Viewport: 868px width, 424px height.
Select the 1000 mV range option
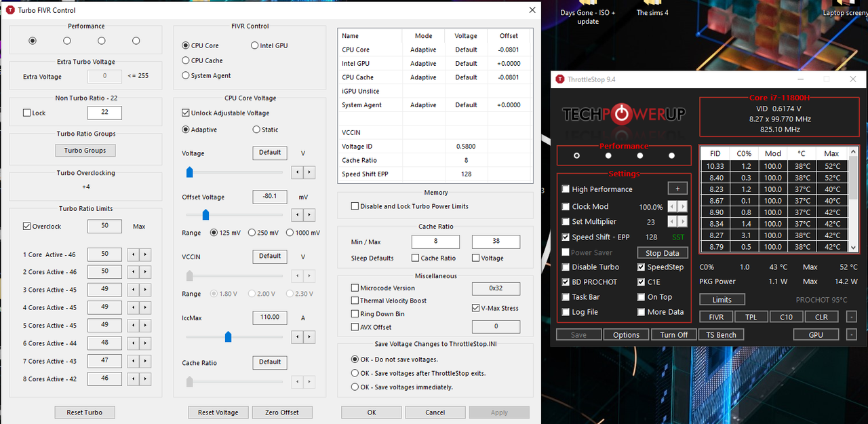tap(290, 233)
